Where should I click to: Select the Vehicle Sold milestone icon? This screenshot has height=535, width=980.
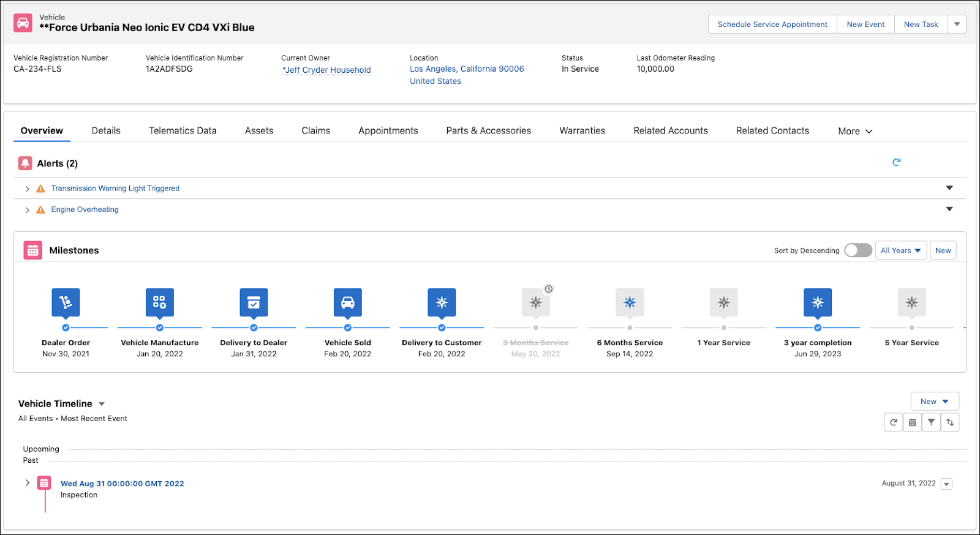348,302
